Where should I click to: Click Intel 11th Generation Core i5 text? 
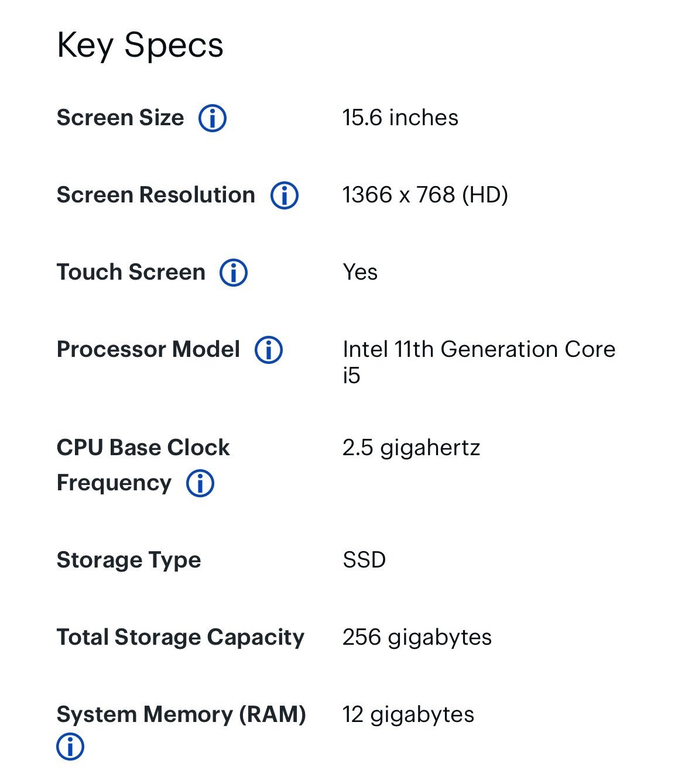(479, 362)
